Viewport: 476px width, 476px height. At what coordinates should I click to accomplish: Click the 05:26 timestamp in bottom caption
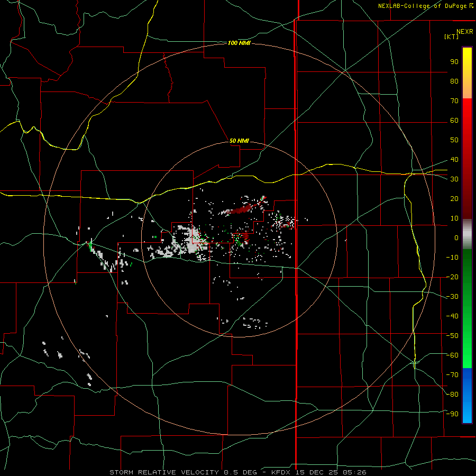354,472
